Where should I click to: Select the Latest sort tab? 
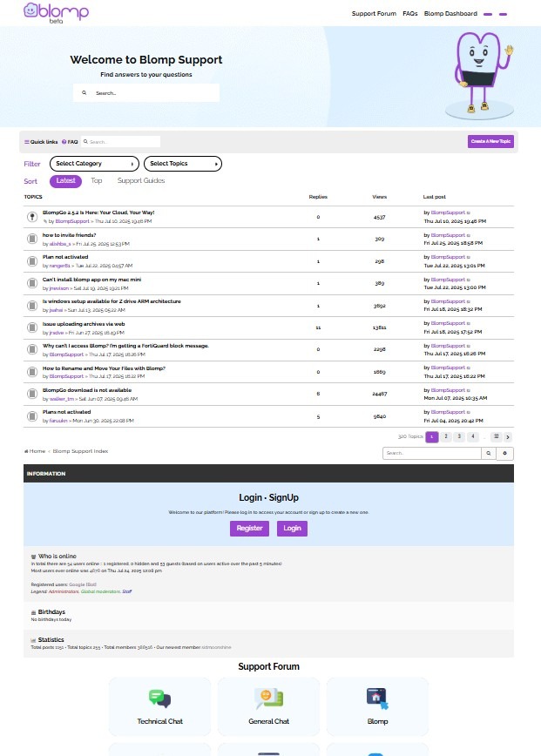coord(65,181)
